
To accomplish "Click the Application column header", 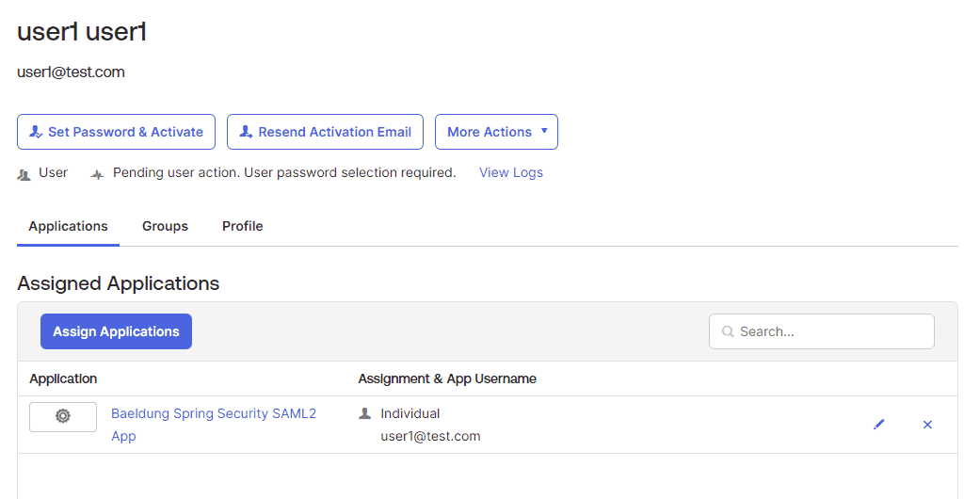I will [x=63, y=378].
